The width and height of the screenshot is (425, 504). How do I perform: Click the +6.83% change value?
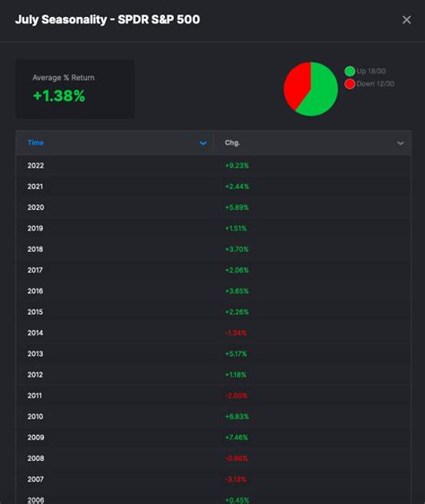point(237,417)
